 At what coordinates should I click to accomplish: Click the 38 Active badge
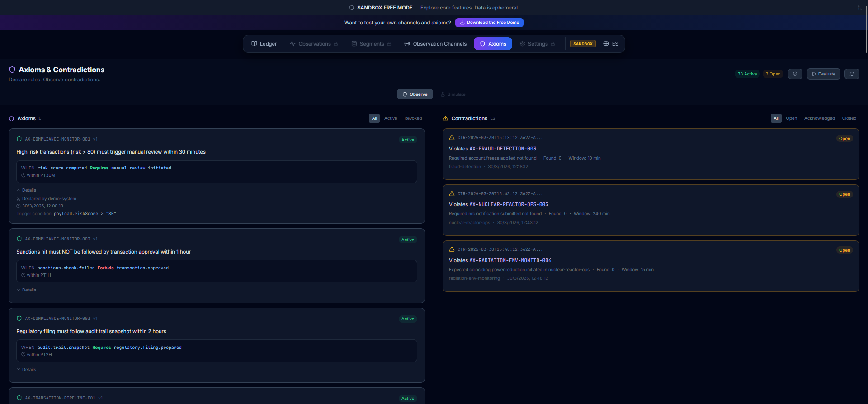click(x=747, y=74)
